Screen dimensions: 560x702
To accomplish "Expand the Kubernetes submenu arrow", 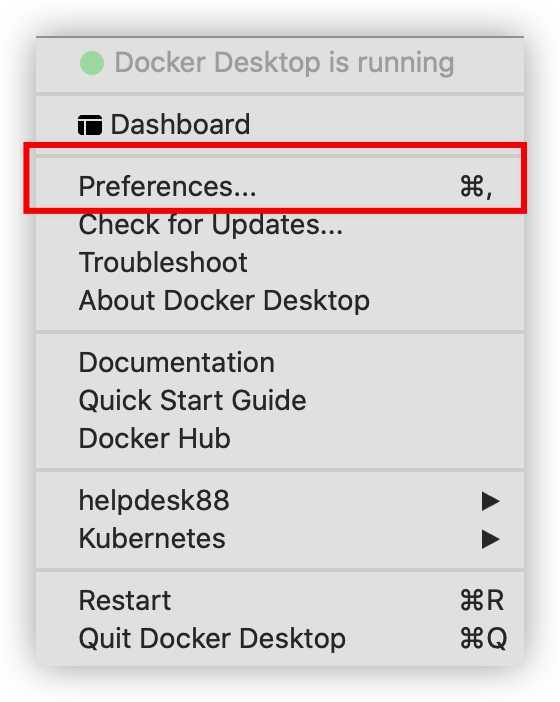I will pos(490,539).
